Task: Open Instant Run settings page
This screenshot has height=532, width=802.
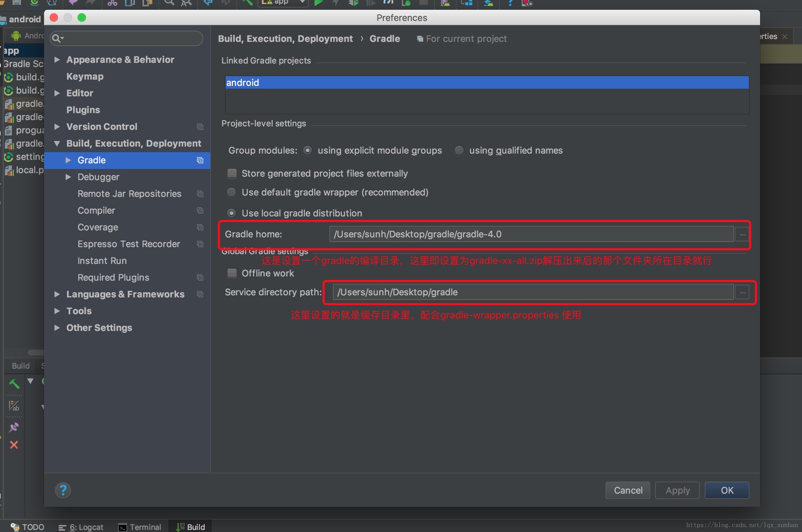Action: pyautogui.click(x=102, y=261)
